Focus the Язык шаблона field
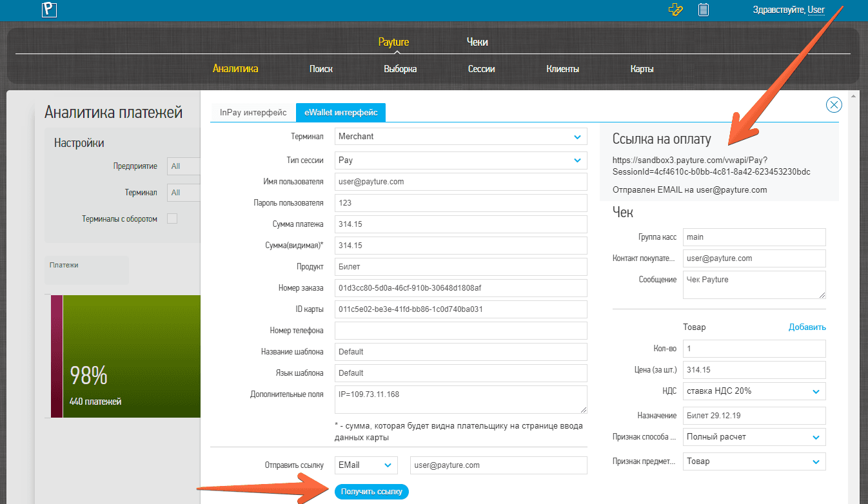Image resolution: width=868 pixels, height=504 pixels. point(461,373)
